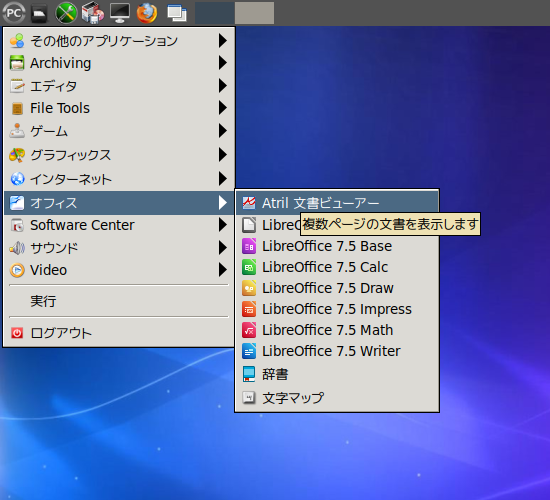
Task: Open the ゲーム submenu
Action: 119,131
